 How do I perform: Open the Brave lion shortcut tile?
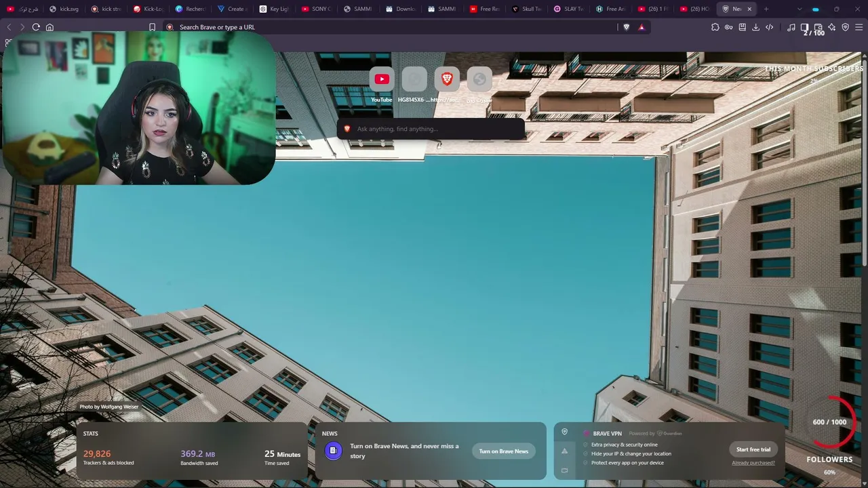(447, 79)
